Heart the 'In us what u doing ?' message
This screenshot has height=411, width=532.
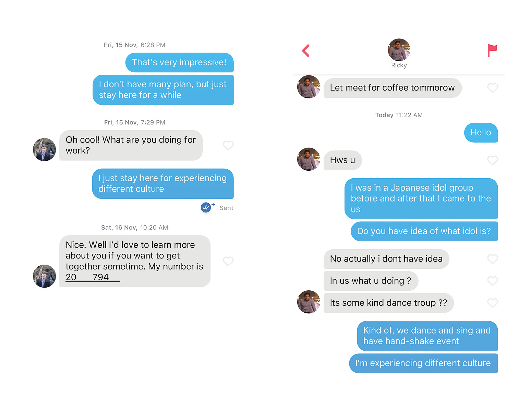493,281
